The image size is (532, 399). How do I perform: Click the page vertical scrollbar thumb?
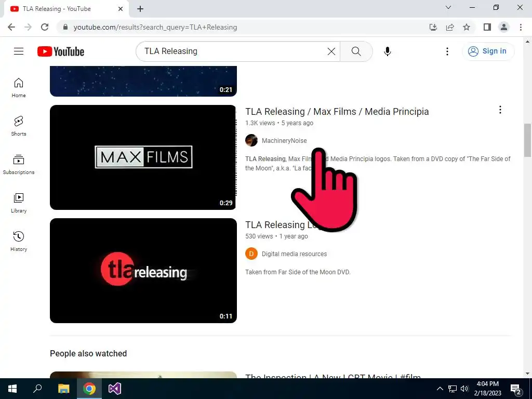[527, 139]
